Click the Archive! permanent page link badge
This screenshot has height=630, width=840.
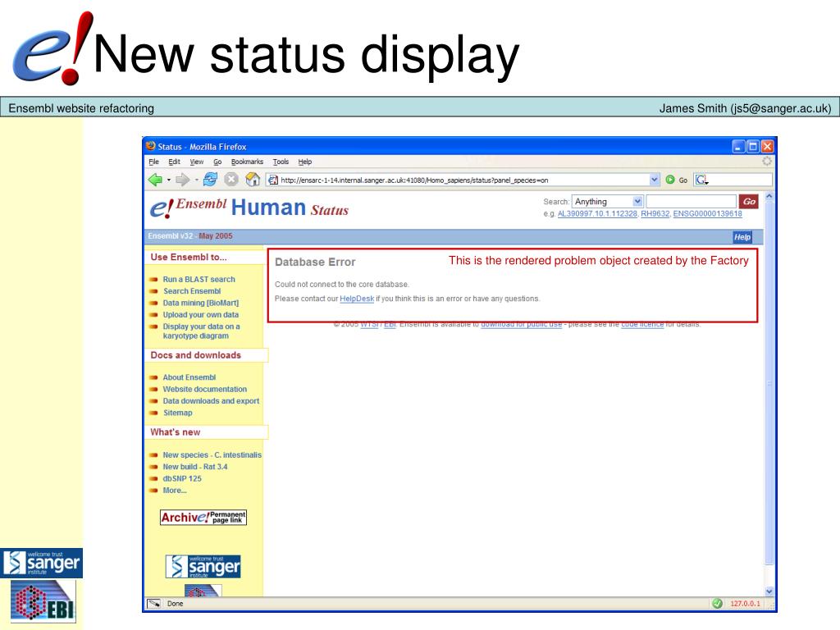pyautogui.click(x=203, y=518)
